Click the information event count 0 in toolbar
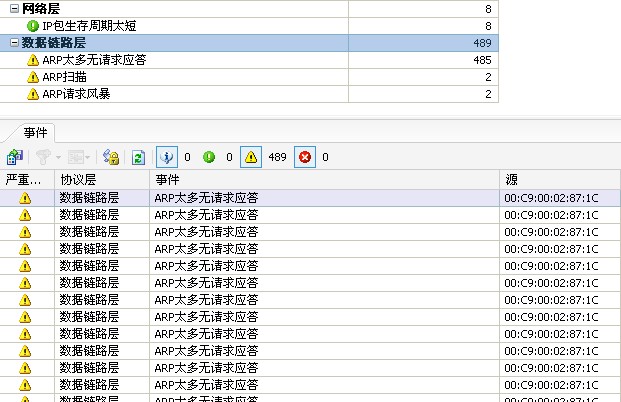This screenshot has width=621, height=402. (x=187, y=157)
